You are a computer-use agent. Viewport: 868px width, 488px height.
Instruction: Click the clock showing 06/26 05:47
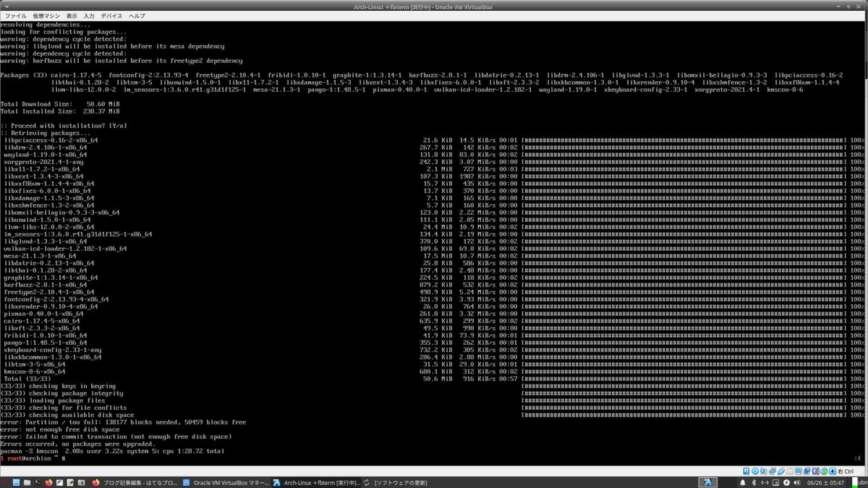(x=825, y=482)
